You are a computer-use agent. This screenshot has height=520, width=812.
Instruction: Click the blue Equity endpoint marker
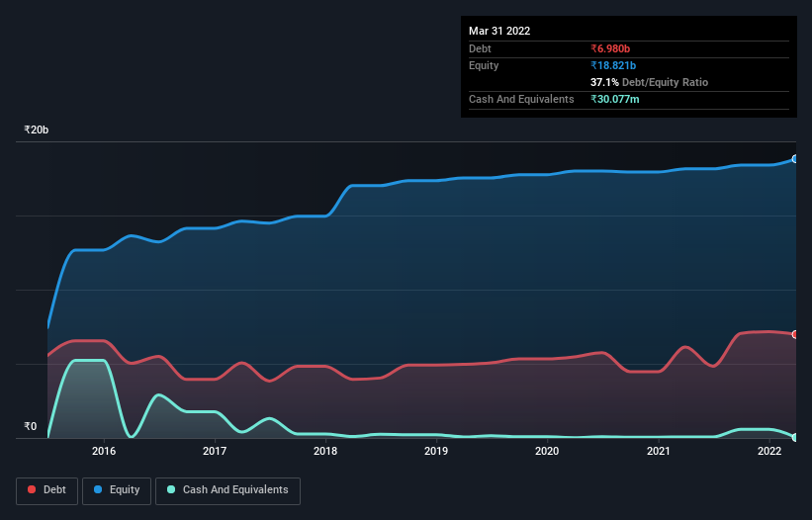[795, 159]
